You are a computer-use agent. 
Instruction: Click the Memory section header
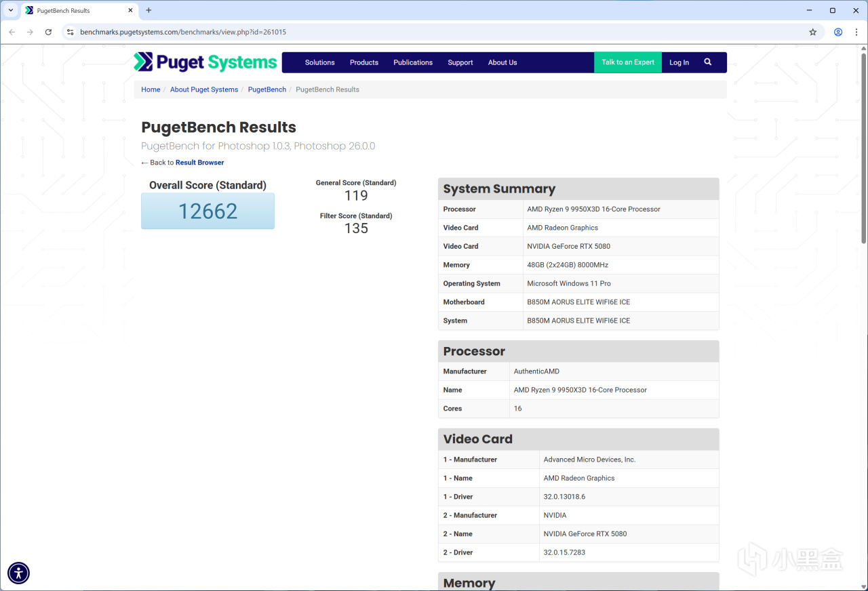pyautogui.click(x=578, y=583)
